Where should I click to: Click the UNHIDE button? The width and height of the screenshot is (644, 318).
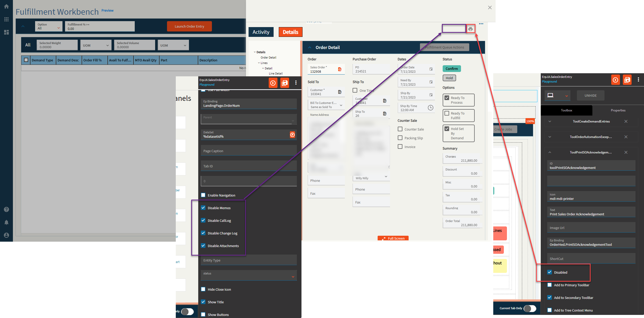(x=590, y=96)
